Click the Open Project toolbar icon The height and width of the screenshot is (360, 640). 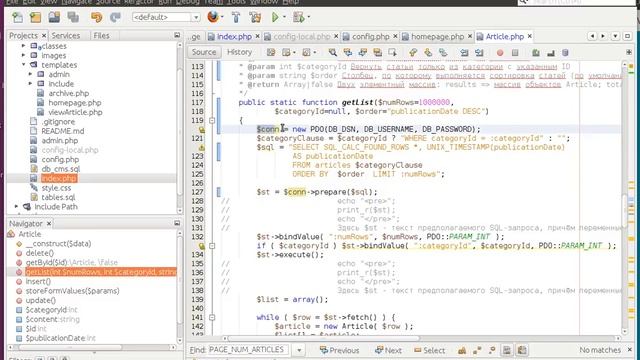coord(54,17)
